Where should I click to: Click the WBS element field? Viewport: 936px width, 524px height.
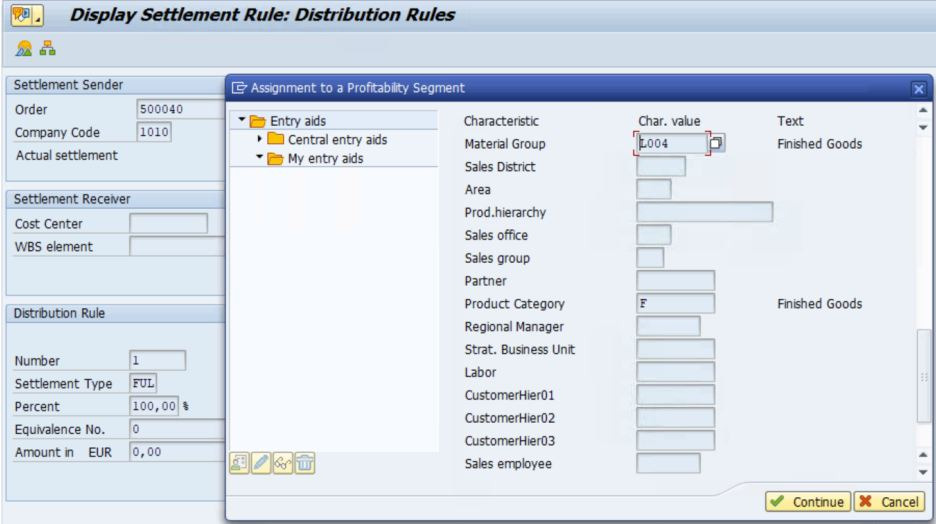tap(177, 246)
